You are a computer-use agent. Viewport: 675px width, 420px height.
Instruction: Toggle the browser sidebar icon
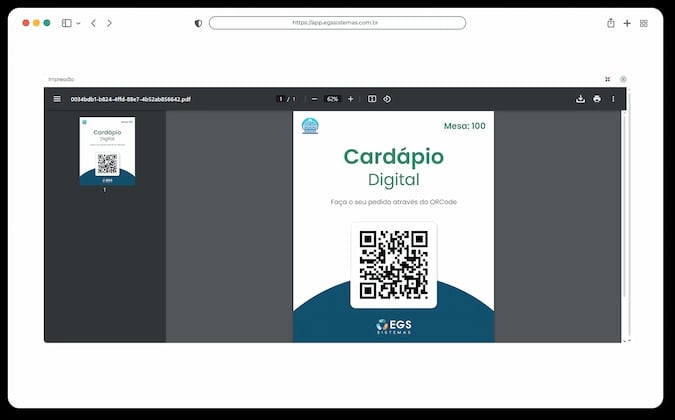[67, 23]
